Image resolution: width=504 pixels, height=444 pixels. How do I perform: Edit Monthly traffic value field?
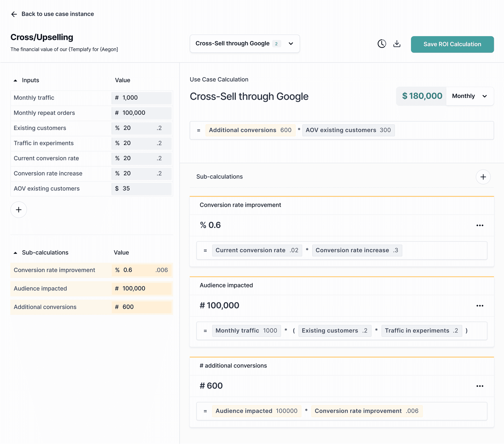coord(142,98)
